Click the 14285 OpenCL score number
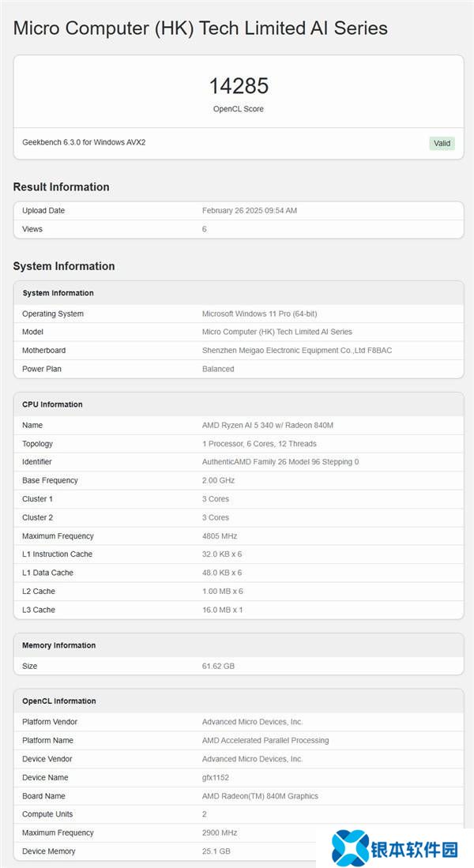 [x=239, y=86]
